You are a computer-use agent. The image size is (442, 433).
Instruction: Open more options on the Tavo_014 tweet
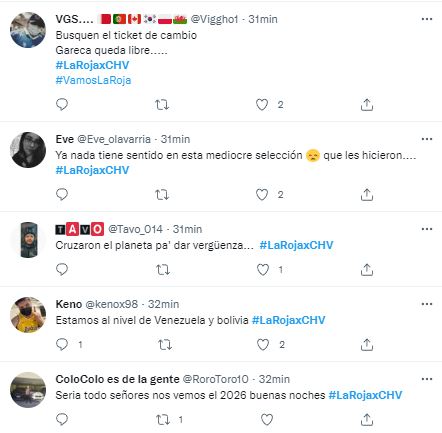click(427, 229)
